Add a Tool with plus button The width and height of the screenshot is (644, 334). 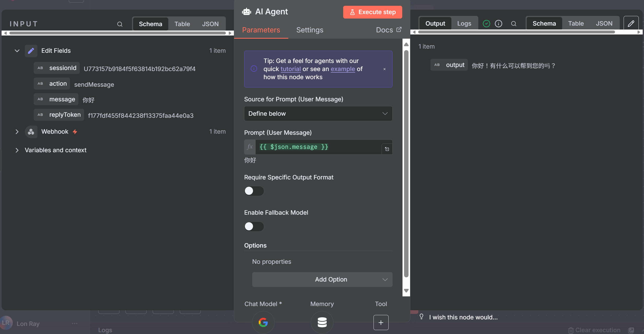(381, 323)
